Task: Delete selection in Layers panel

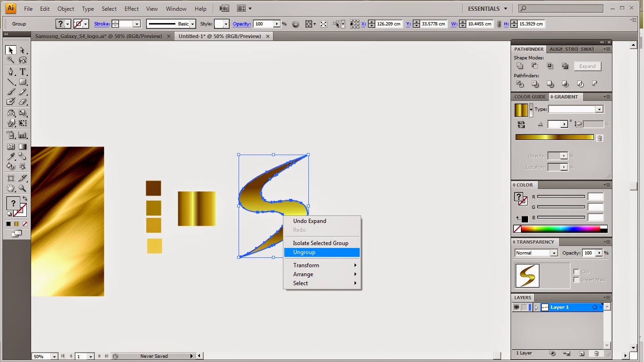Action: (596, 354)
